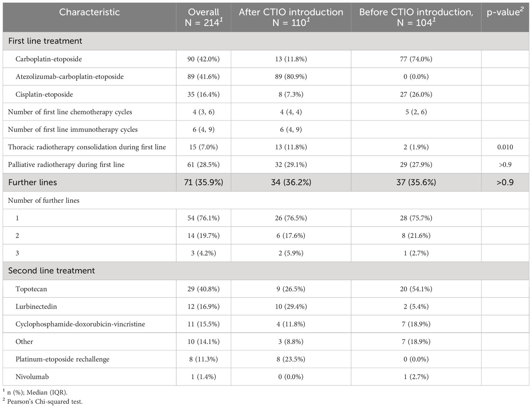Select the cell '10 (29.4%)'
This screenshot has width=532, height=408.
point(291,306)
